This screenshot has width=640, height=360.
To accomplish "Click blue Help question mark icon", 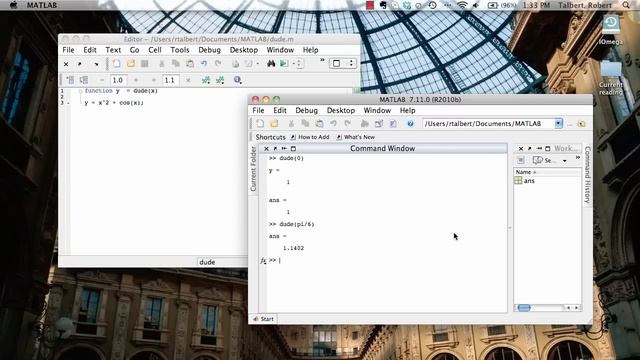I will (410, 124).
